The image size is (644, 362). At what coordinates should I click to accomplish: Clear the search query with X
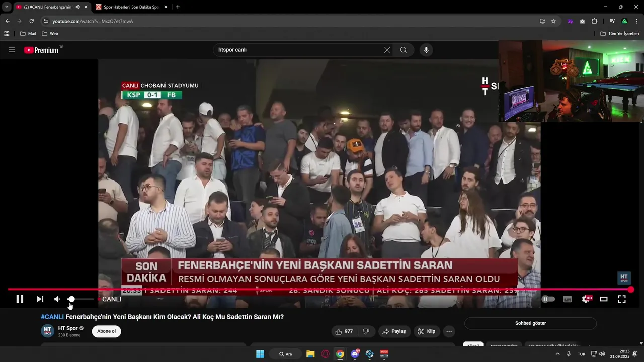387,50
